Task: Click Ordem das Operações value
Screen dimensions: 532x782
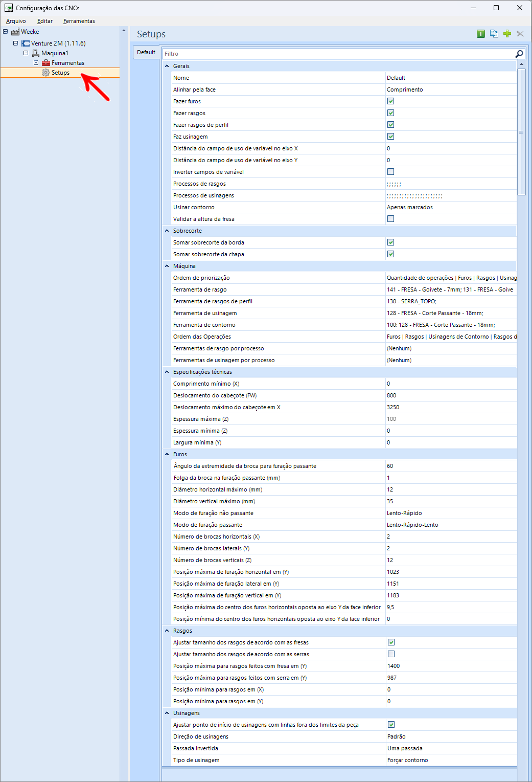Action: (452, 337)
